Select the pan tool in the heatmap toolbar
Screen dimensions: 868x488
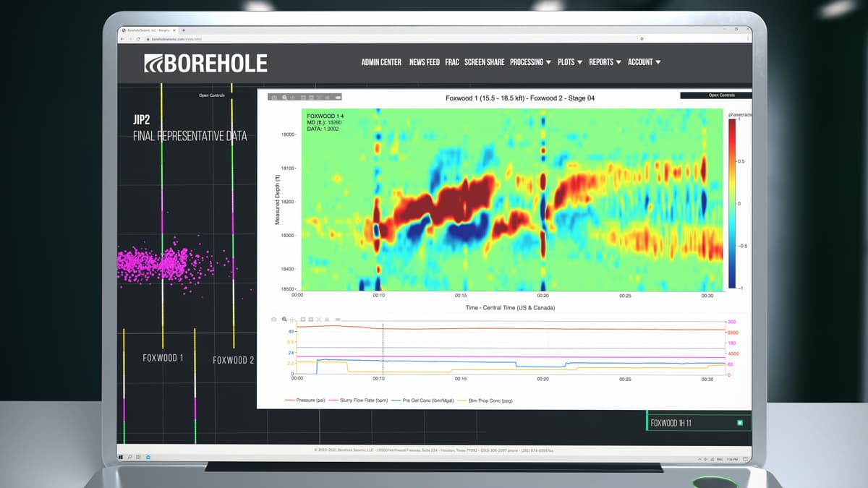point(293,97)
